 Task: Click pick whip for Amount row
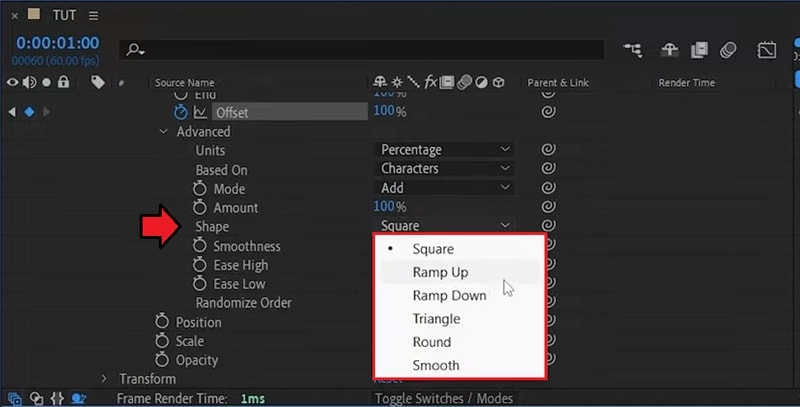[x=548, y=207]
